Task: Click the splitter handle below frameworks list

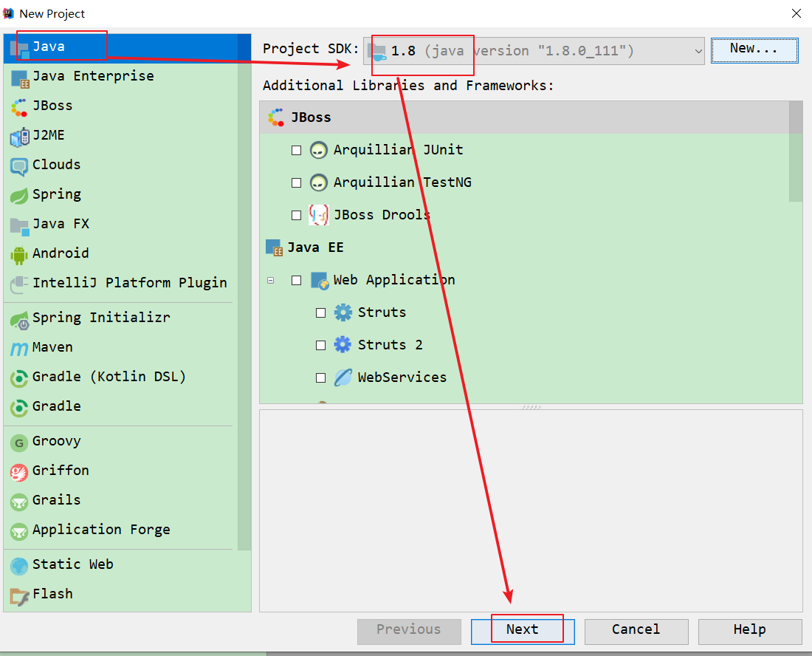Action: 531,407
